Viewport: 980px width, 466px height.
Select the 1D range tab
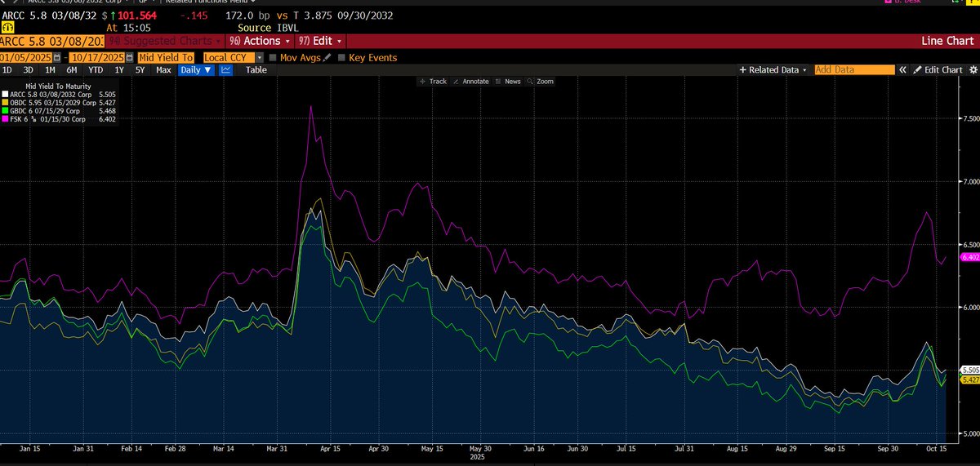(x=7, y=70)
